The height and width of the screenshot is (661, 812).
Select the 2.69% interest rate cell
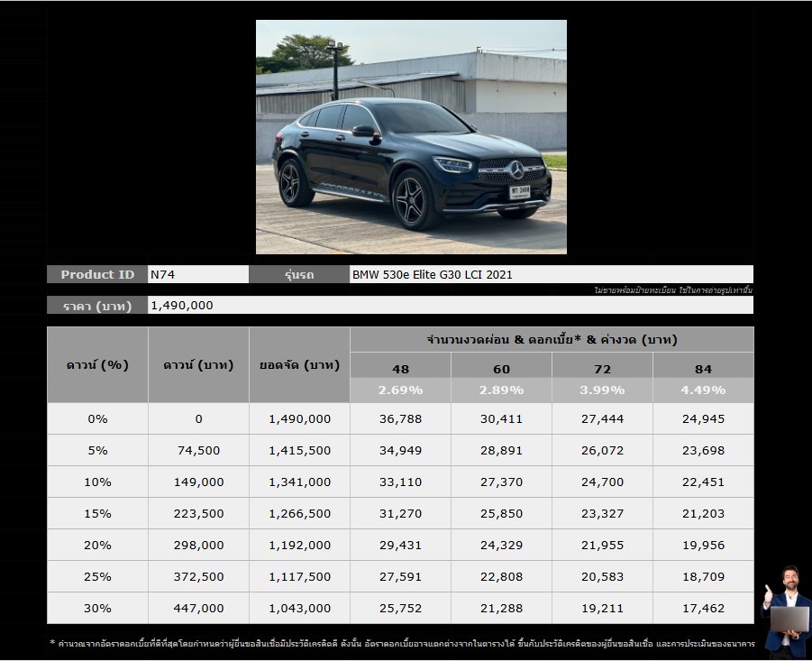click(400, 390)
